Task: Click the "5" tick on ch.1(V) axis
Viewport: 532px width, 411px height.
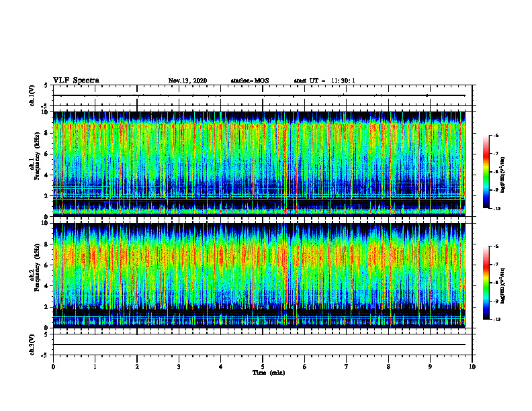Action: (x=46, y=86)
